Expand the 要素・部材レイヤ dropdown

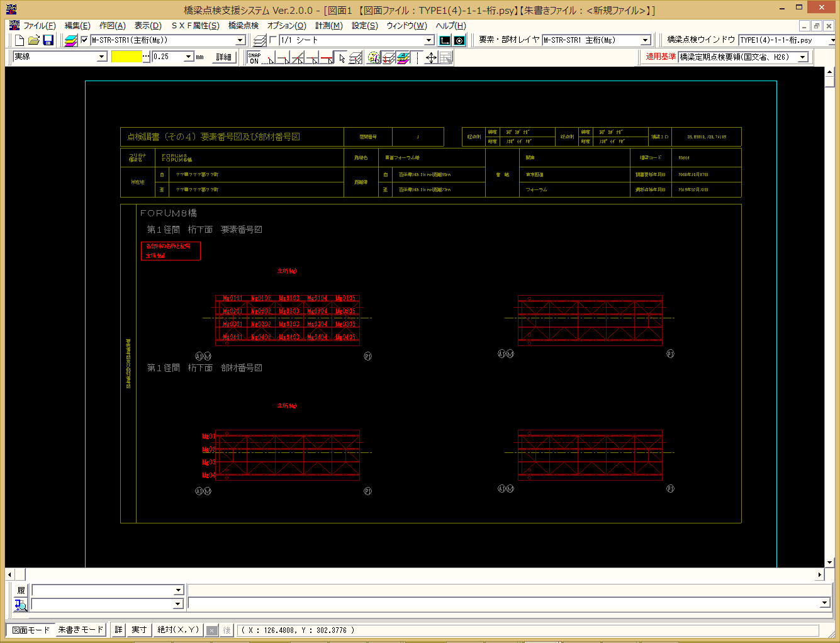(x=645, y=40)
